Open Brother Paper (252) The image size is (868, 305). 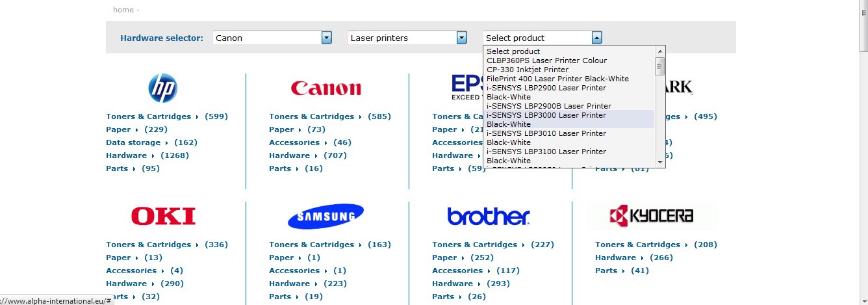coord(463,258)
